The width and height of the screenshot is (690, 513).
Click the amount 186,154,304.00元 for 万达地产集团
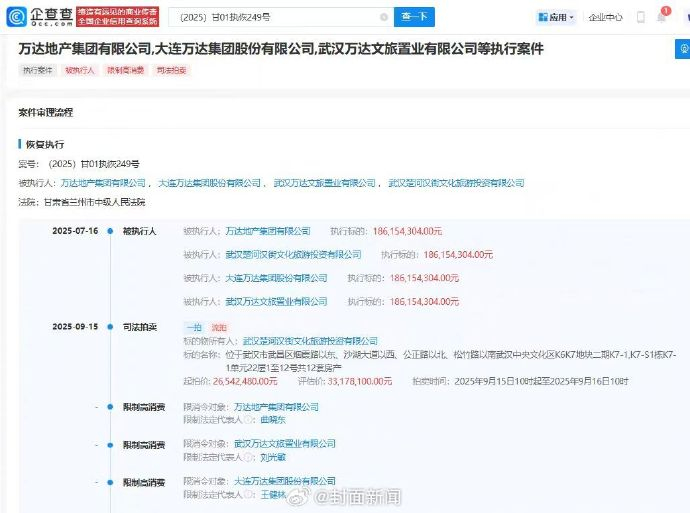407,231
